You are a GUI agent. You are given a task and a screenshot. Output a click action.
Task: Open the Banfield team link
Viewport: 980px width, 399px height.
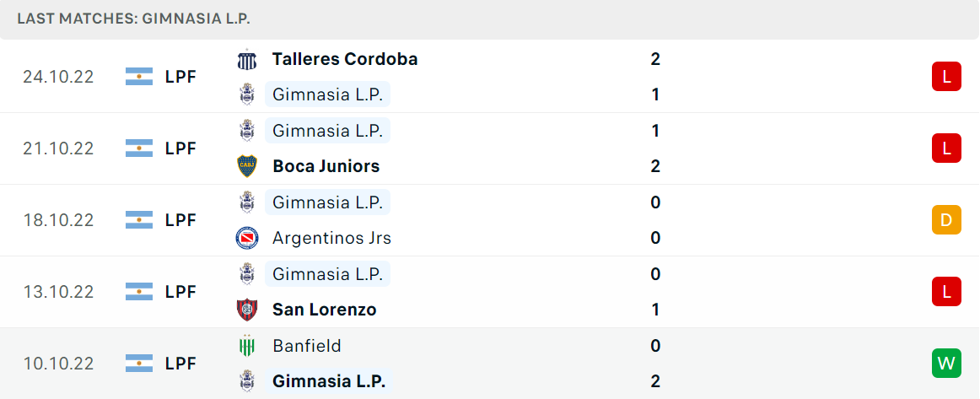click(307, 346)
